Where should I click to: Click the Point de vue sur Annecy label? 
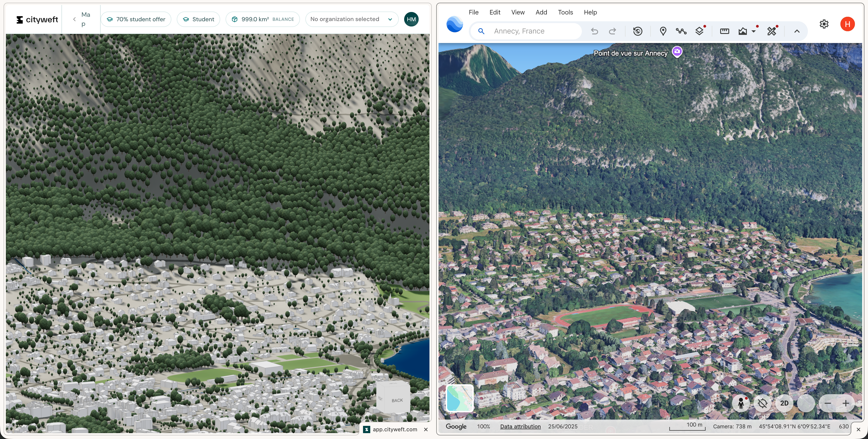point(630,53)
